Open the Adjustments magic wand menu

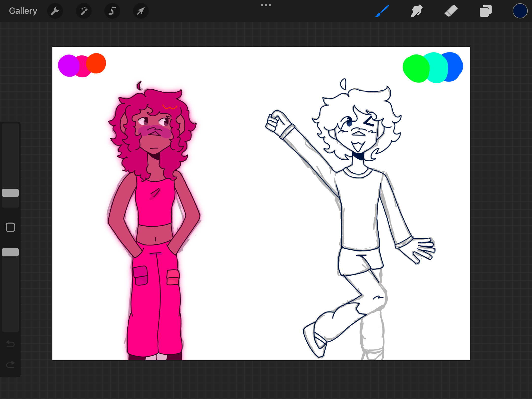(x=84, y=11)
